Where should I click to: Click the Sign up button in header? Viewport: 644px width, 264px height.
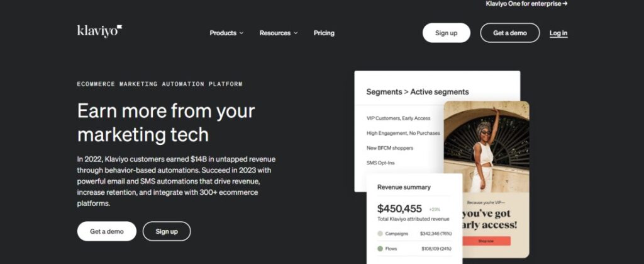click(x=446, y=33)
